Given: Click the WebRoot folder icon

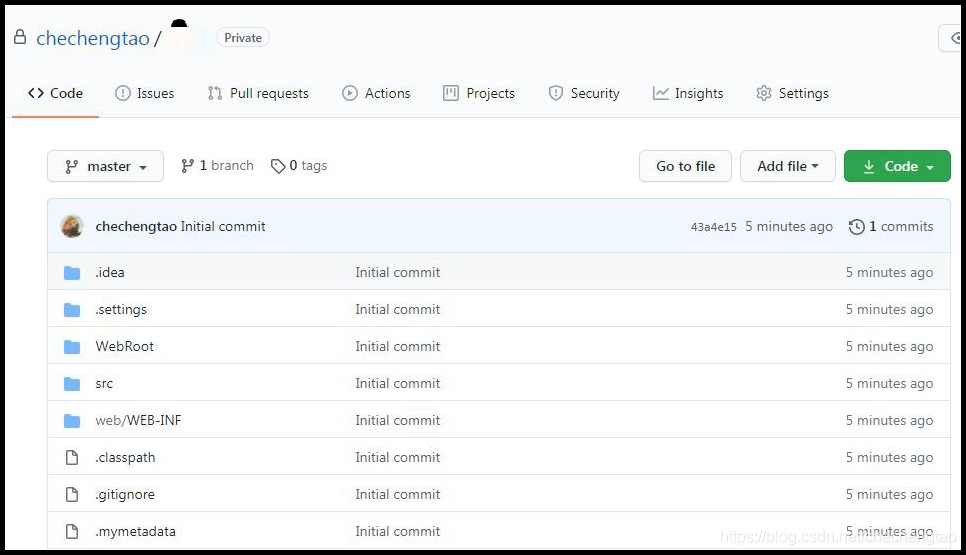Looking at the screenshot, I should (x=72, y=347).
